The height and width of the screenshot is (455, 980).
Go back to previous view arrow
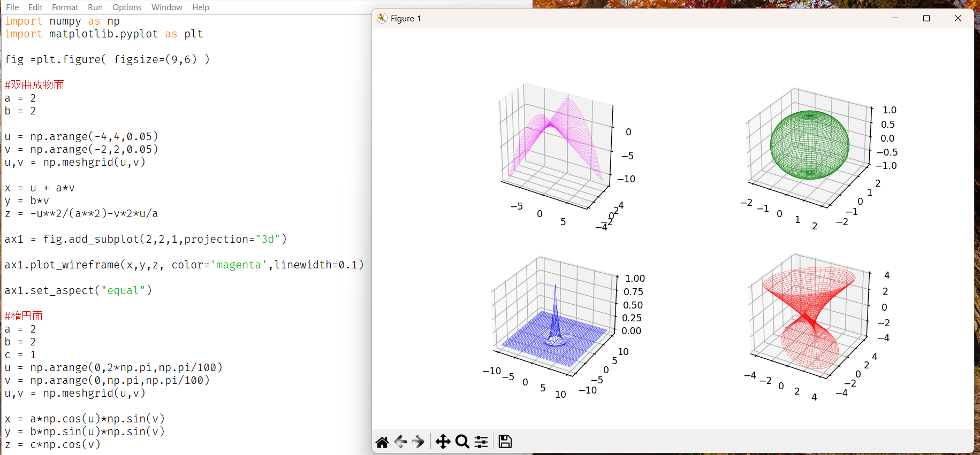(401, 442)
